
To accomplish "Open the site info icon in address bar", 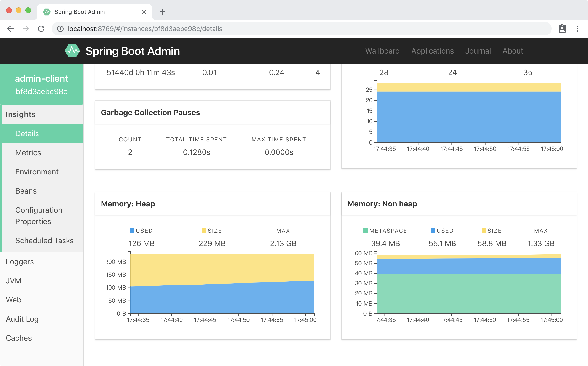I will pyautogui.click(x=60, y=29).
